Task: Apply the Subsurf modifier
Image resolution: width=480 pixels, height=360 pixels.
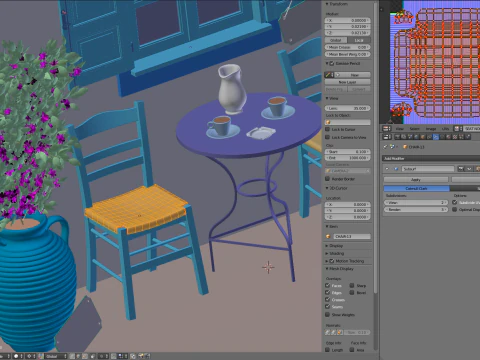Action: pyautogui.click(x=416, y=179)
